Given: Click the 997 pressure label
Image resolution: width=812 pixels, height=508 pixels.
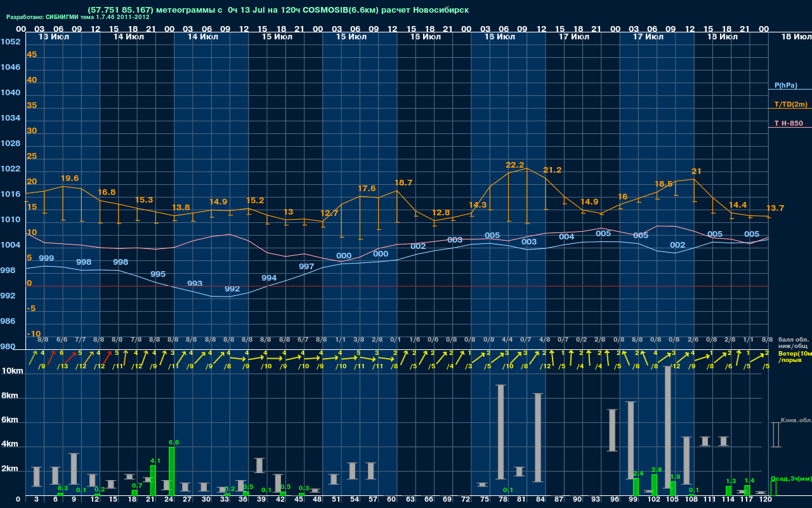Looking at the screenshot, I should 306,267.
